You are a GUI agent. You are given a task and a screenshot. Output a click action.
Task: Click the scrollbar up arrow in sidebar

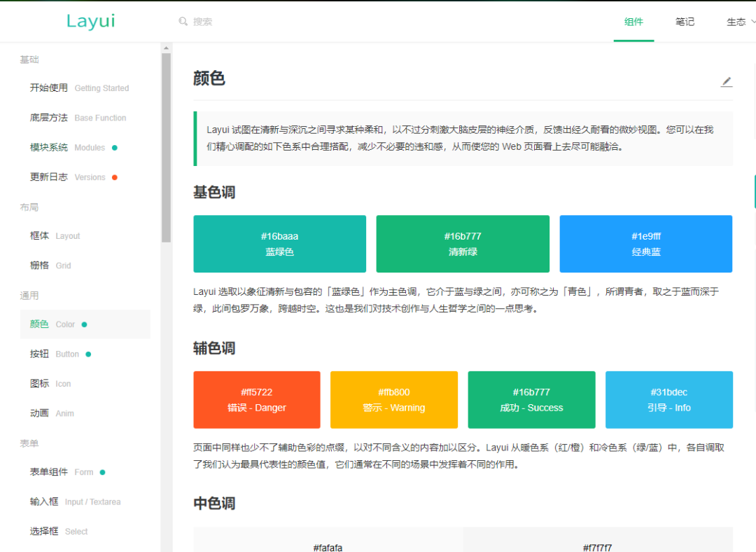pos(166,48)
